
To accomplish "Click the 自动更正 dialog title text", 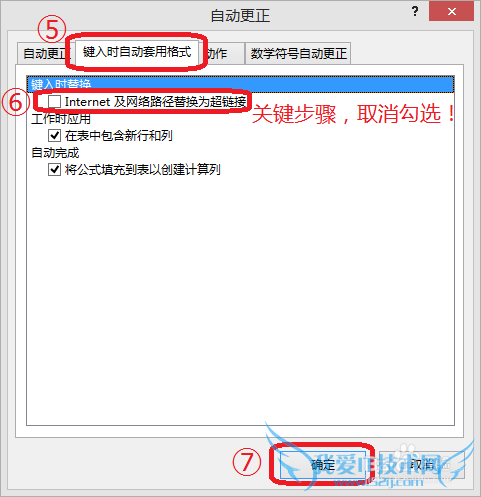I will (x=240, y=15).
